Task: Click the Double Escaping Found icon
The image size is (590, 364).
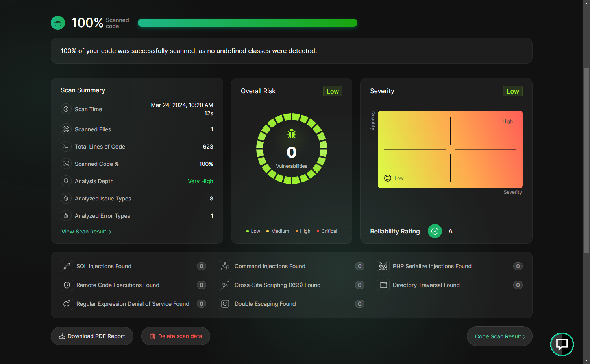Action: coord(225,304)
